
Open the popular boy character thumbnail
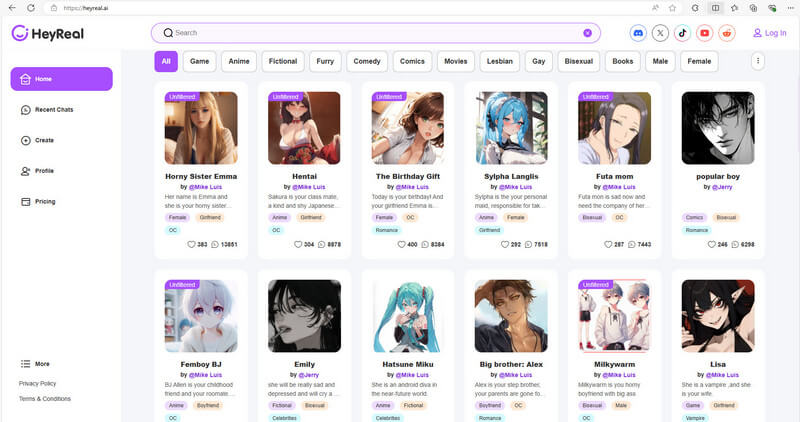coord(718,128)
